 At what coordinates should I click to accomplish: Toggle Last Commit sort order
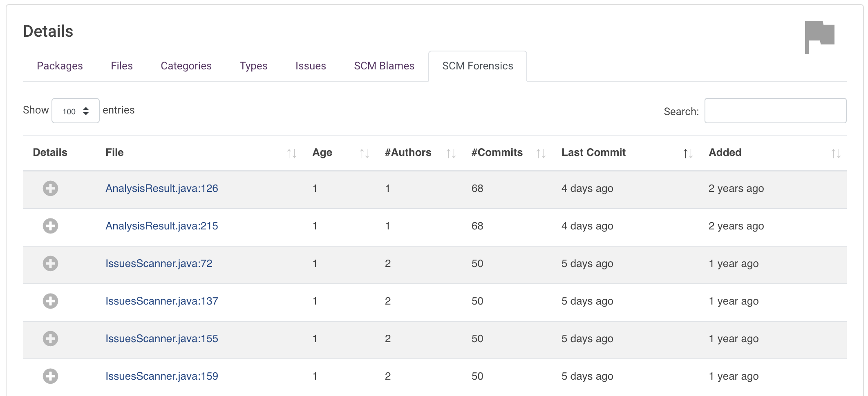coord(688,154)
